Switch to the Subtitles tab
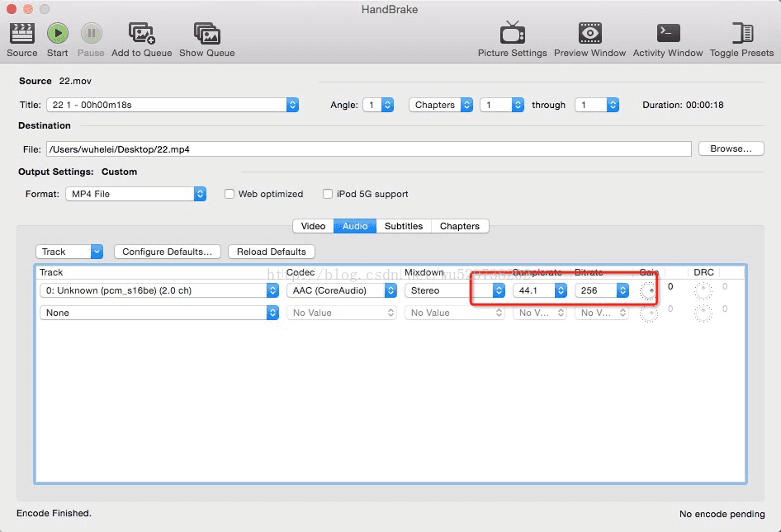This screenshot has width=781, height=532. tap(404, 226)
